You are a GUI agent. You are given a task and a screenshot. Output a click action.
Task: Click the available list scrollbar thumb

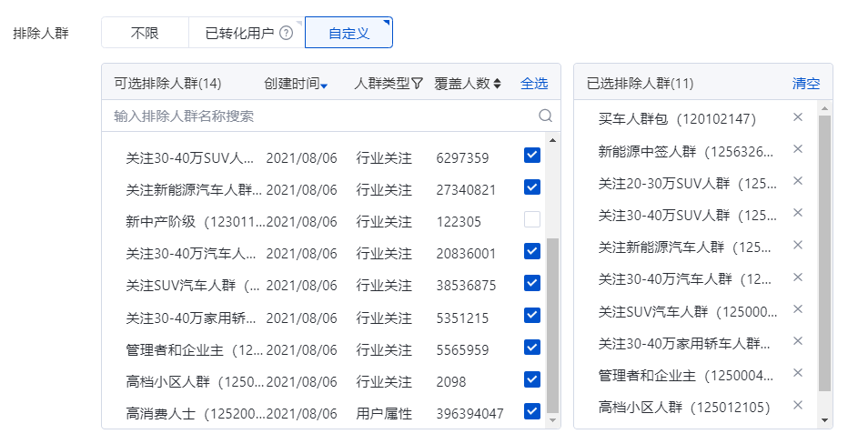[x=552, y=326]
